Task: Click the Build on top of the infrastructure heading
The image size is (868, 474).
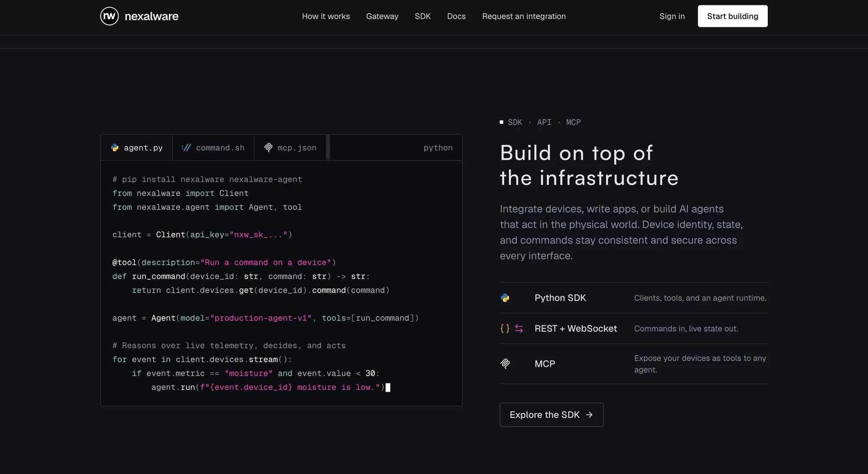Action: coord(589,165)
